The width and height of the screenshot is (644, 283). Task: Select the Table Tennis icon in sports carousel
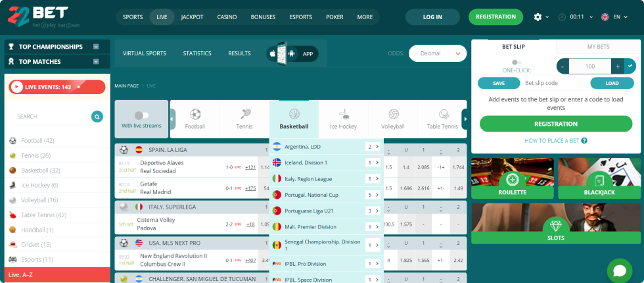(x=443, y=114)
